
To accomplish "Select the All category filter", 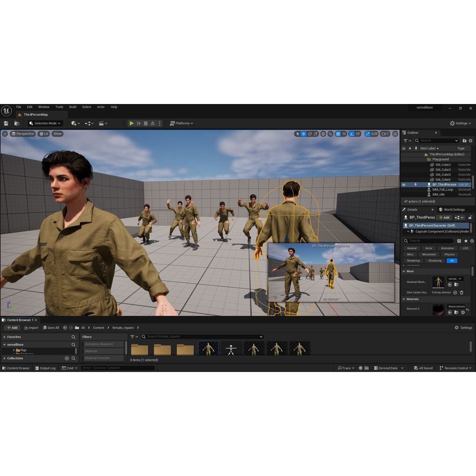I will [x=452, y=261].
